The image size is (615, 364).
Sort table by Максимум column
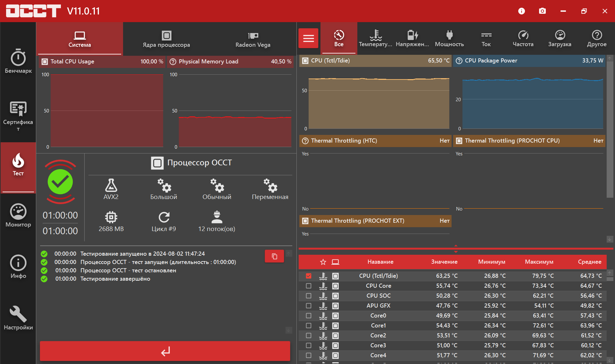point(539,262)
